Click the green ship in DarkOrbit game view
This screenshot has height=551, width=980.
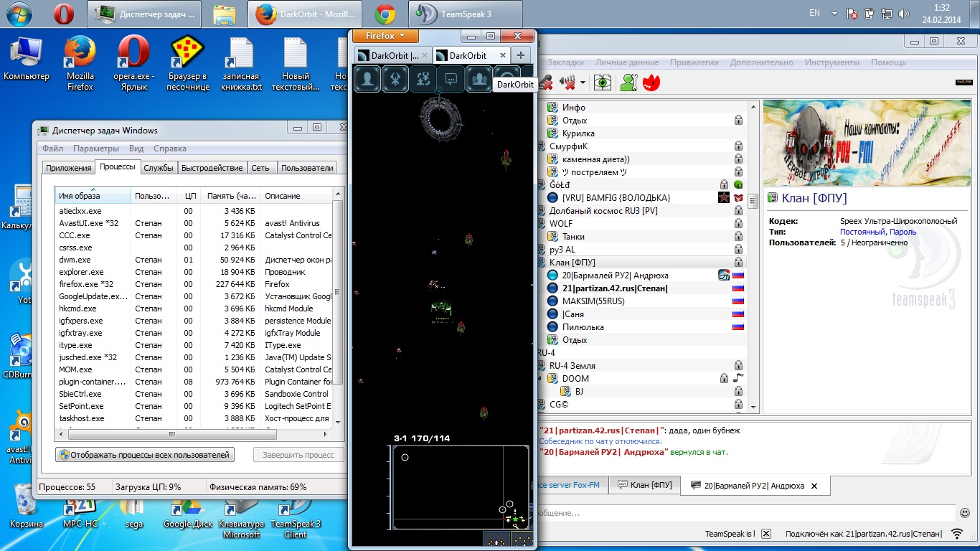(441, 308)
